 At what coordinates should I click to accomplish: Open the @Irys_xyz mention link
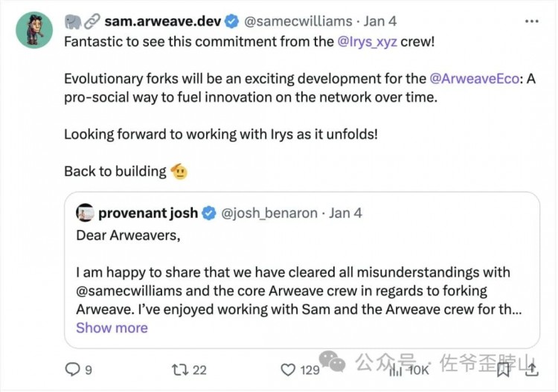click(367, 42)
